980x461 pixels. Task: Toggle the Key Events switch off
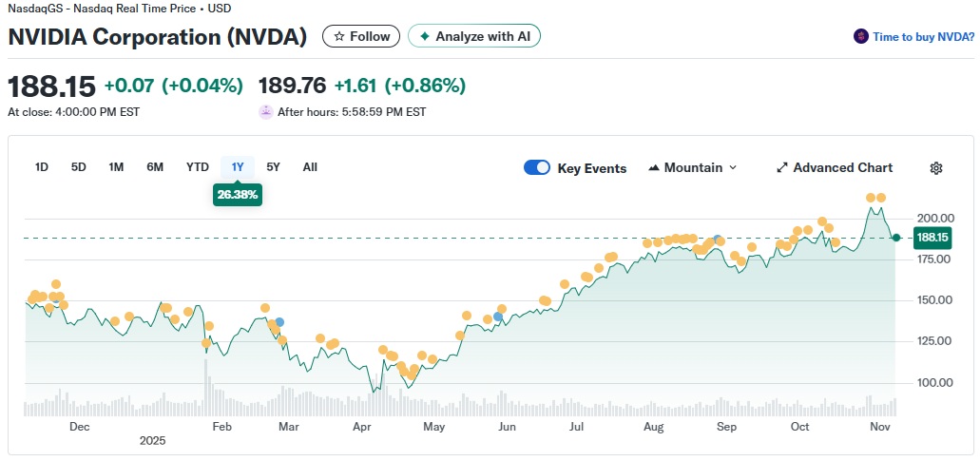pos(537,168)
